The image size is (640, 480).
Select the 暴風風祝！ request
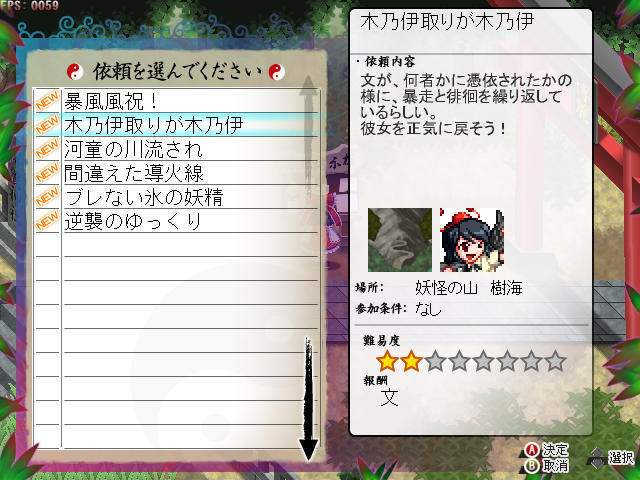(x=176, y=100)
